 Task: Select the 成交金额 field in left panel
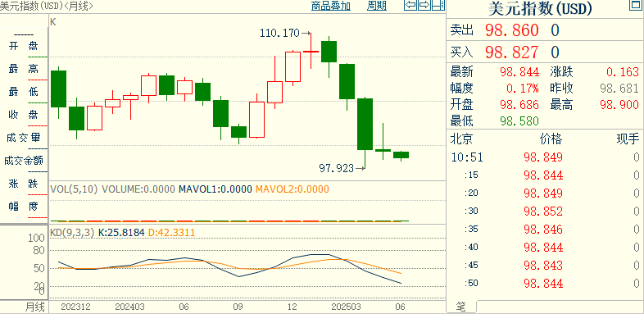[x=24, y=161]
